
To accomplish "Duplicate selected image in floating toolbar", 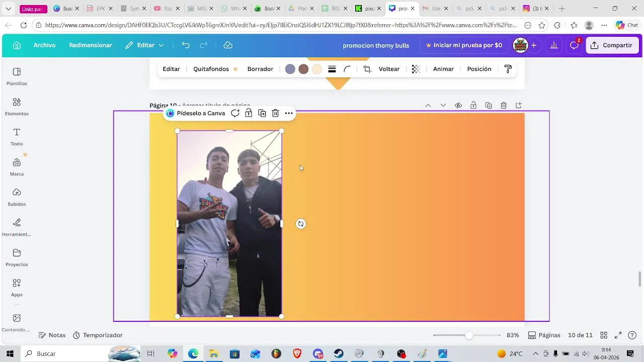I will click(262, 113).
